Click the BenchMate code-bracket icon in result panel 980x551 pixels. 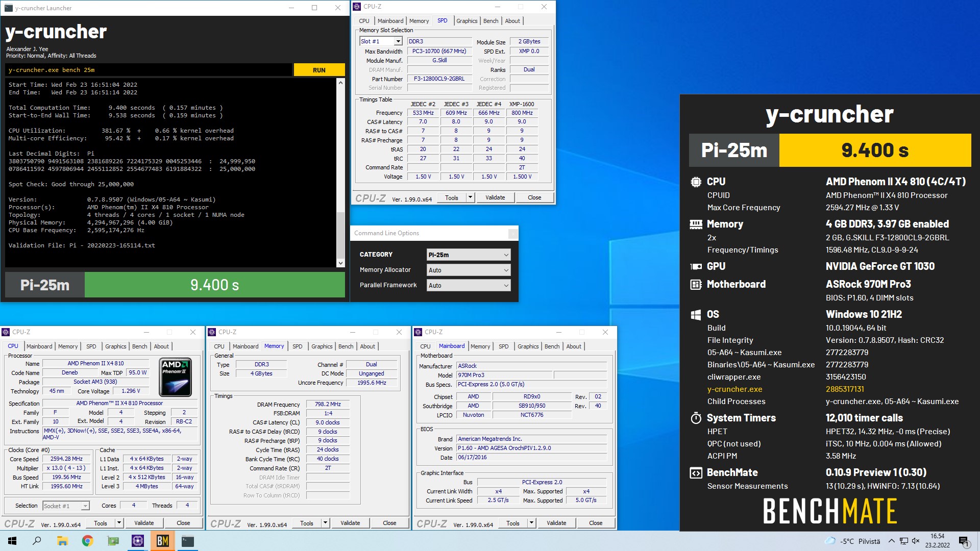pyautogui.click(x=696, y=473)
